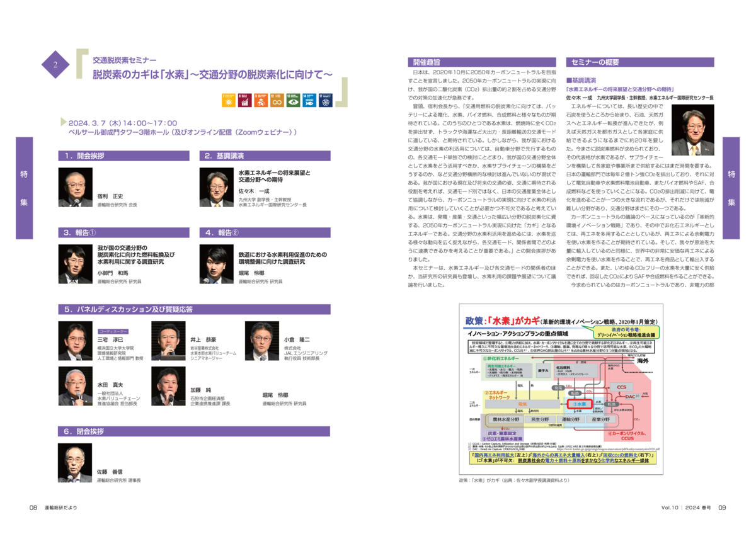The image size is (756, 534).
Task: Click the SDG 17 flower ring icon
Action: point(325,99)
